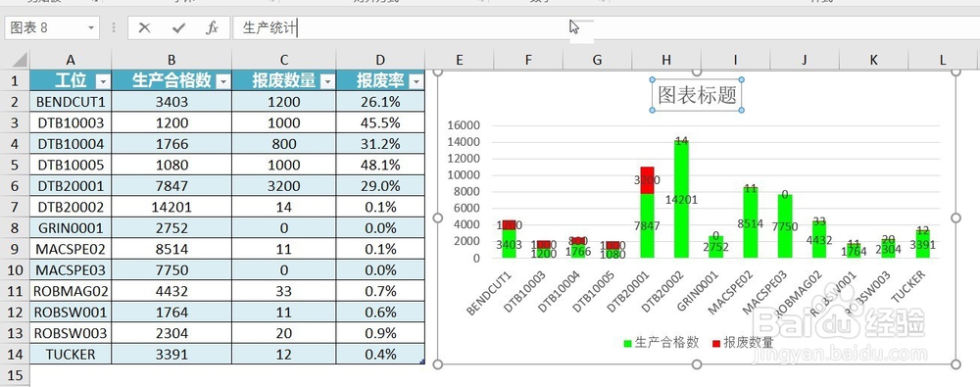980x387 pixels.
Task: Select column D header
Action: [380, 60]
